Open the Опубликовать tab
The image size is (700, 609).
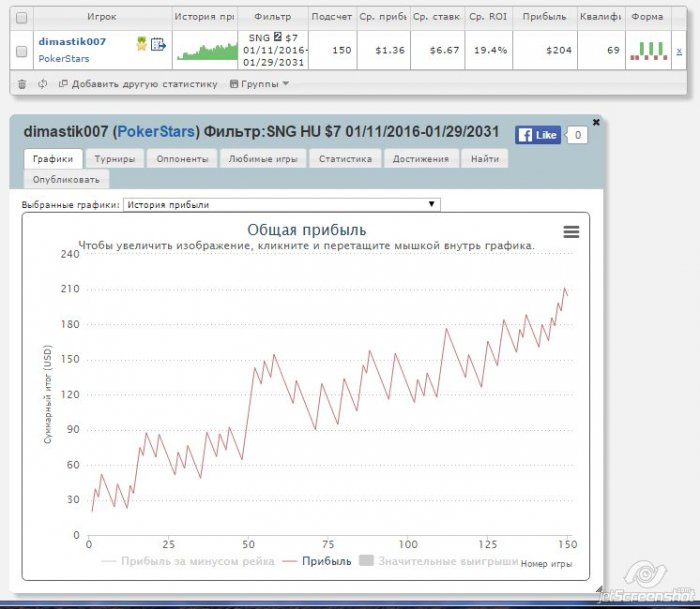(66, 179)
